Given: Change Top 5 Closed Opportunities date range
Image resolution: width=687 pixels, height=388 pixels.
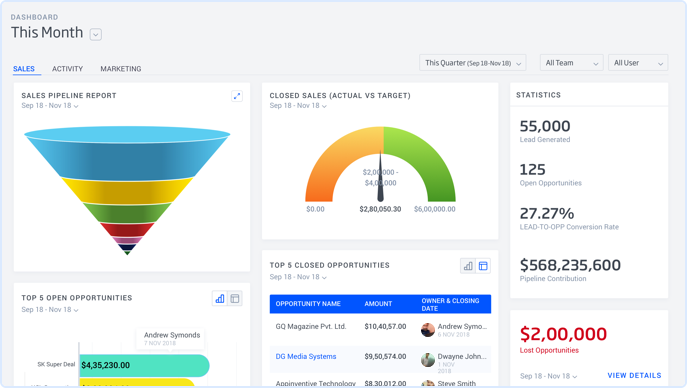Looking at the screenshot, I should point(298,277).
